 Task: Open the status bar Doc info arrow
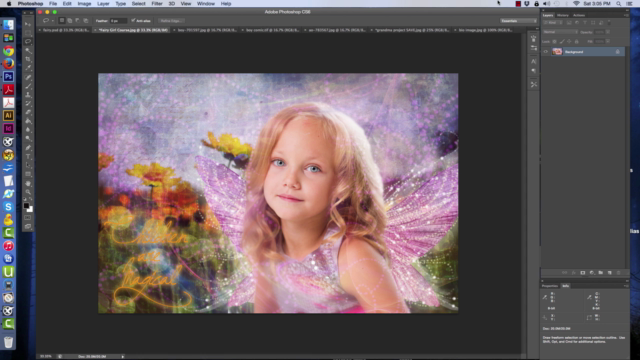pos(122,356)
